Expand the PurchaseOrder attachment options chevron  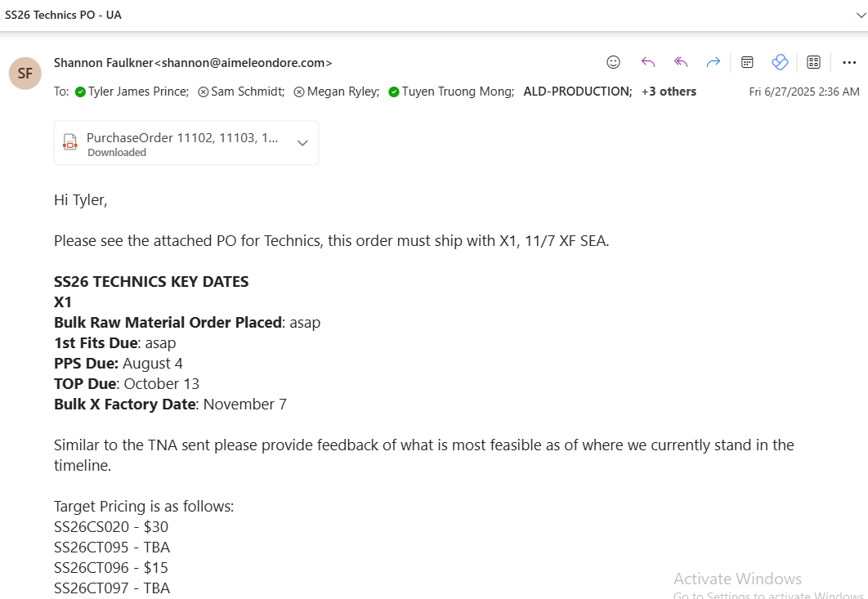pos(302,143)
